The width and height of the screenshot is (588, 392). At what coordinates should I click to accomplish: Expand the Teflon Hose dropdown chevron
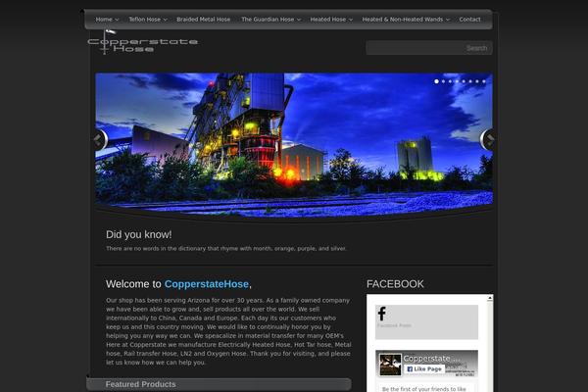[165, 20]
